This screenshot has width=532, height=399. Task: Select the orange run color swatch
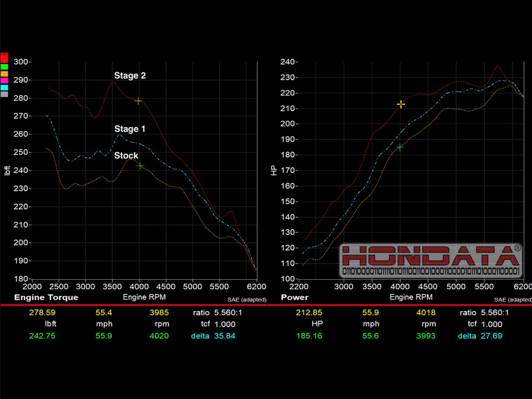point(4,74)
